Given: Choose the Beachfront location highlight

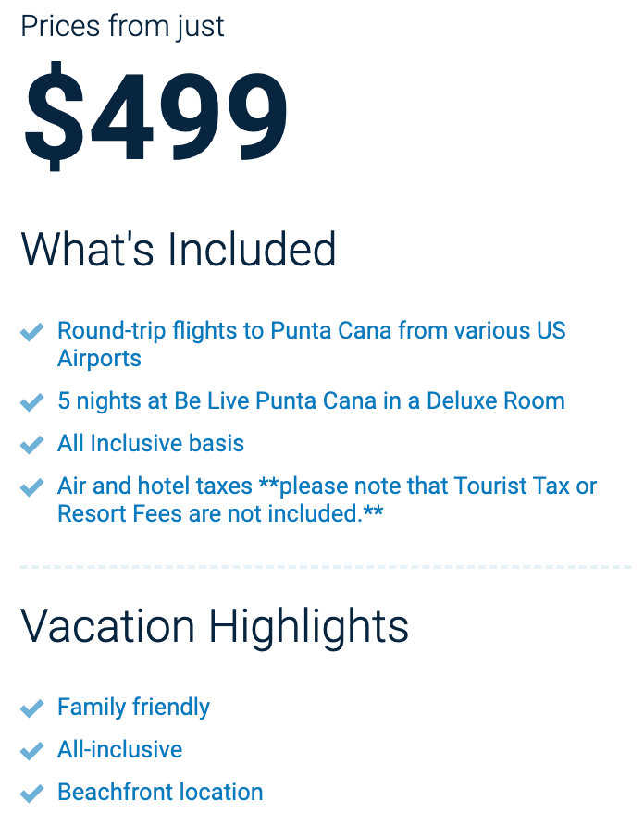Looking at the screenshot, I should 160,792.
